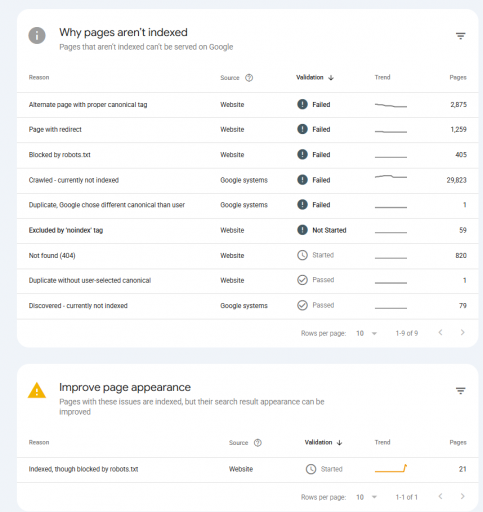Go to next page in first table
This screenshot has height=512, width=483.
coord(462,332)
